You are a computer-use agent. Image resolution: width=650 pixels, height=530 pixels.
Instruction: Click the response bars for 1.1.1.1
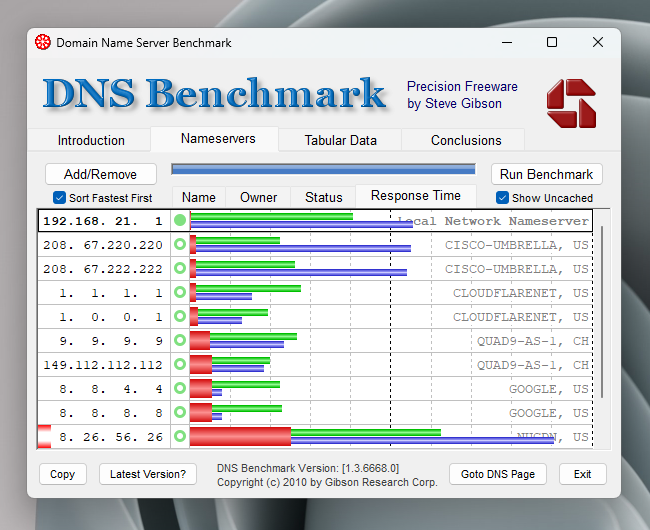click(x=245, y=292)
